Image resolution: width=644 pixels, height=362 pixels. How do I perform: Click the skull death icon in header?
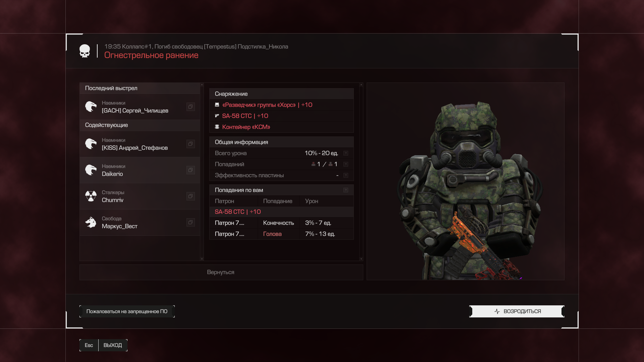pyautogui.click(x=85, y=51)
